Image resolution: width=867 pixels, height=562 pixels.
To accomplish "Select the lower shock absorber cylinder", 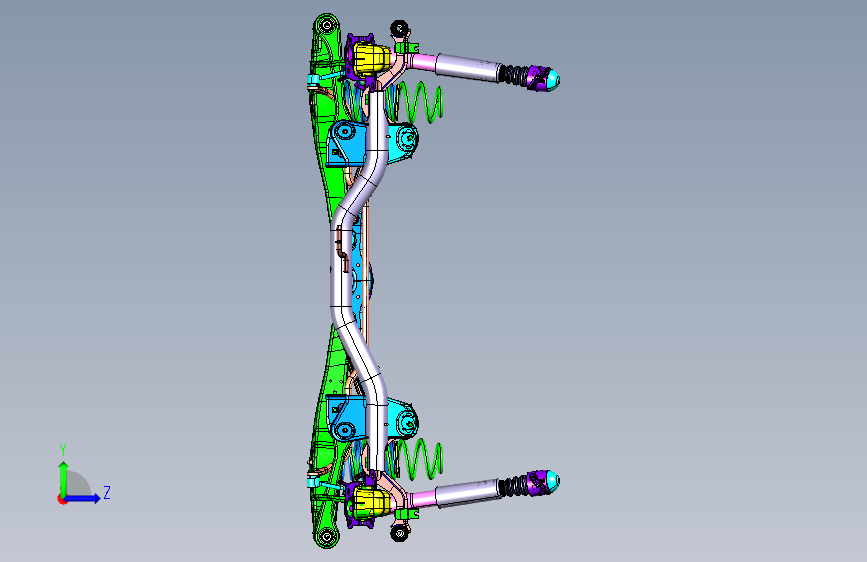I will pos(469,492).
